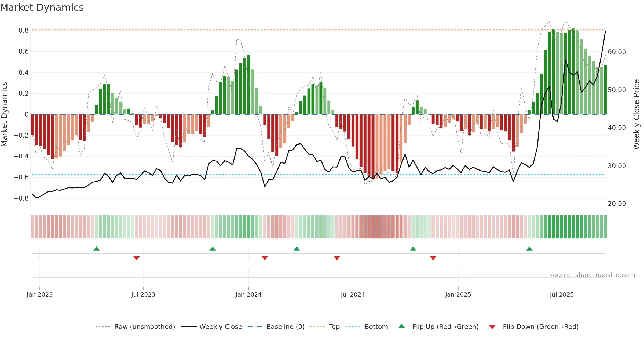Click the 30.00 price tick on right axis
The image size is (644, 362).
click(x=617, y=166)
